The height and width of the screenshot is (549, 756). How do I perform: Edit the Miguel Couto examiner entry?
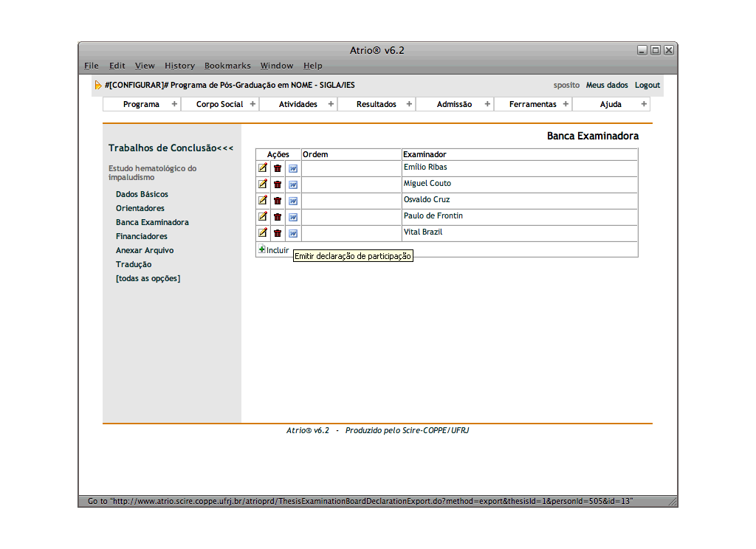coord(263,184)
